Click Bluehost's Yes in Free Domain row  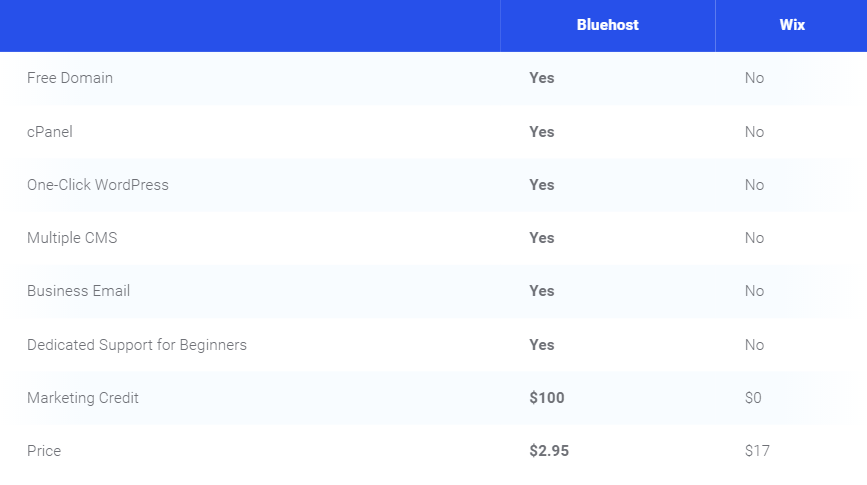[542, 78]
